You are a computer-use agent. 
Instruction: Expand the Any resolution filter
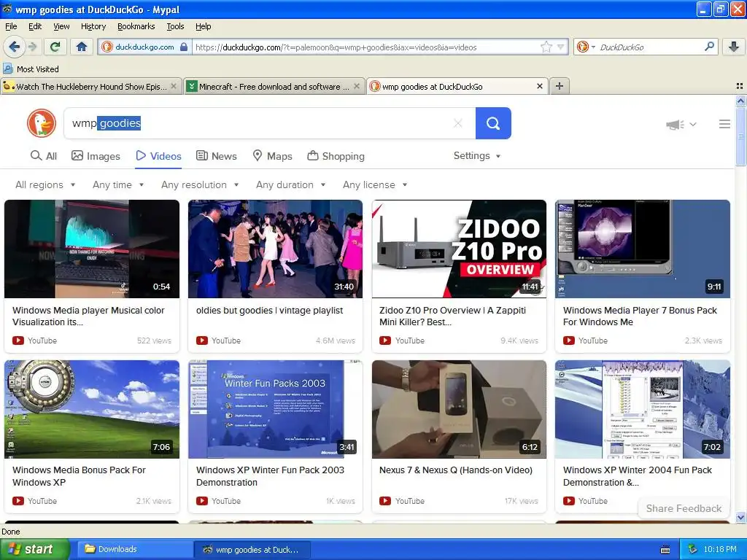point(200,184)
